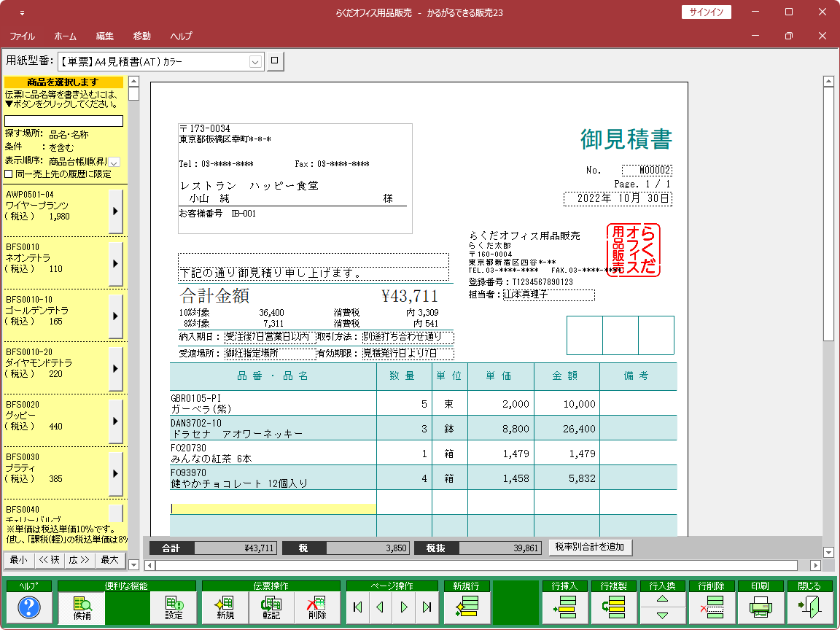Select the ガーベラ(紫) item row
Image resolution: width=840 pixels, height=630 pixels.
423,403
